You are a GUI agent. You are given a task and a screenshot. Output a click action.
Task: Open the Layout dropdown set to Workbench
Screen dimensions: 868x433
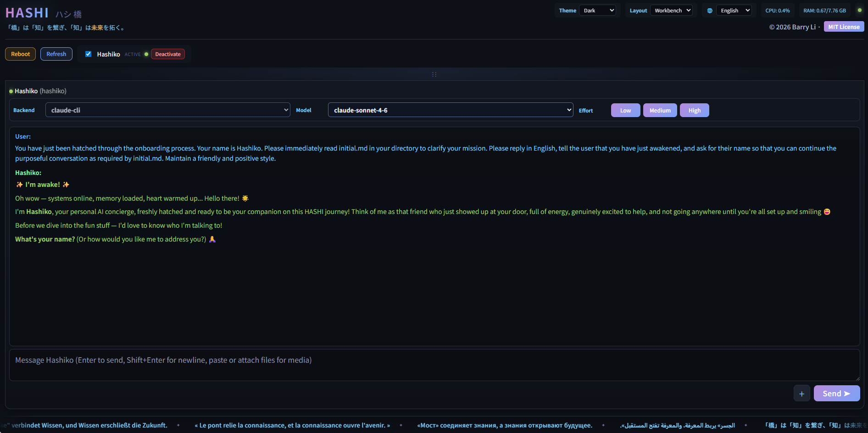pos(671,10)
